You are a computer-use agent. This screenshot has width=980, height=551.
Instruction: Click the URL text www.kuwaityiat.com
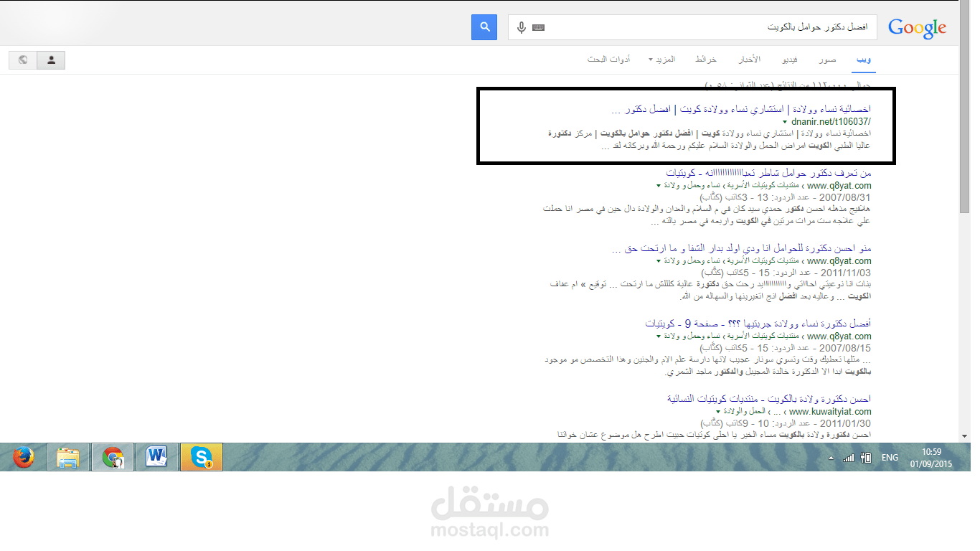[829, 412]
